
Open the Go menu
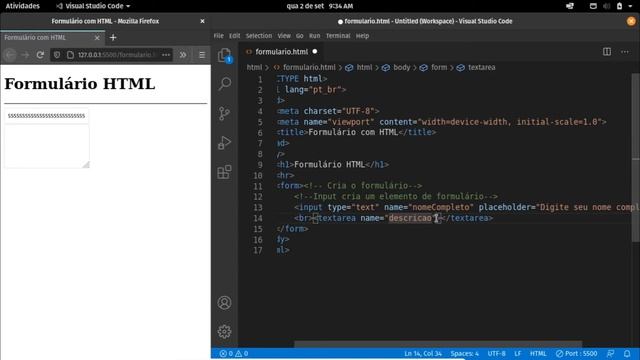tap(300, 36)
